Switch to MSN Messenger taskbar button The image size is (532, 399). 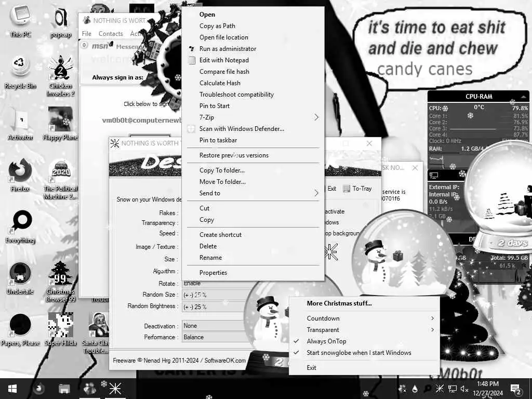(89, 389)
